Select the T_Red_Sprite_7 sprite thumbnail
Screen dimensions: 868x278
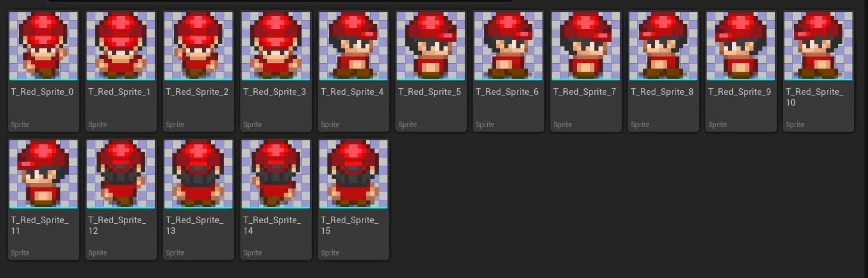tap(586, 45)
